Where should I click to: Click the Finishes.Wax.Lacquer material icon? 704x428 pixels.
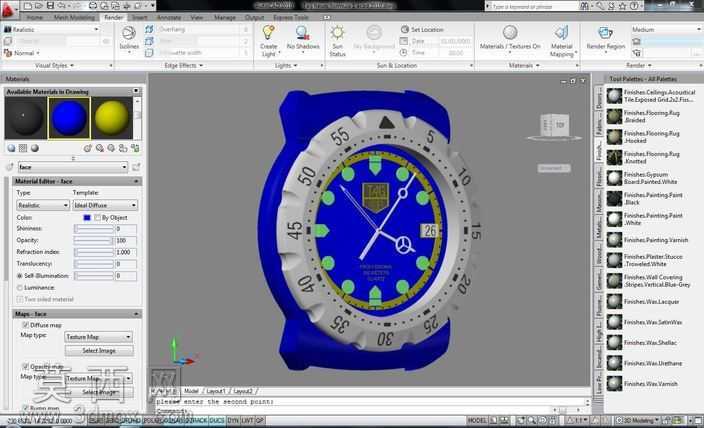coord(614,301)
